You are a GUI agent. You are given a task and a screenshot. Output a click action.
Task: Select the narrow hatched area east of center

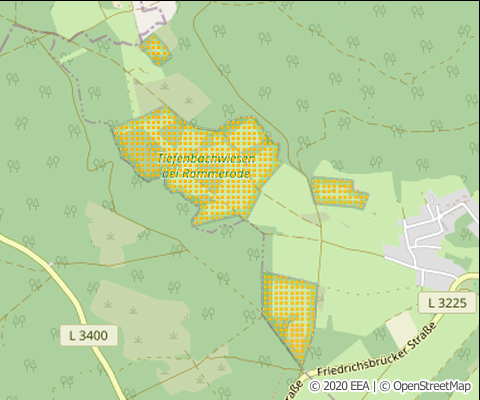339,192
